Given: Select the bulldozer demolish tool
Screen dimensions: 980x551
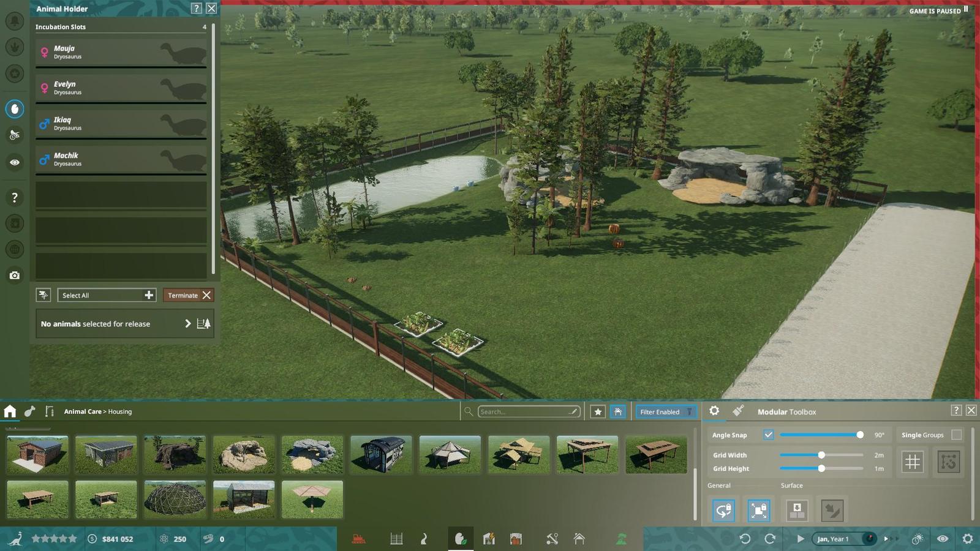Looking at the screenshot, I should pos(359,539).
